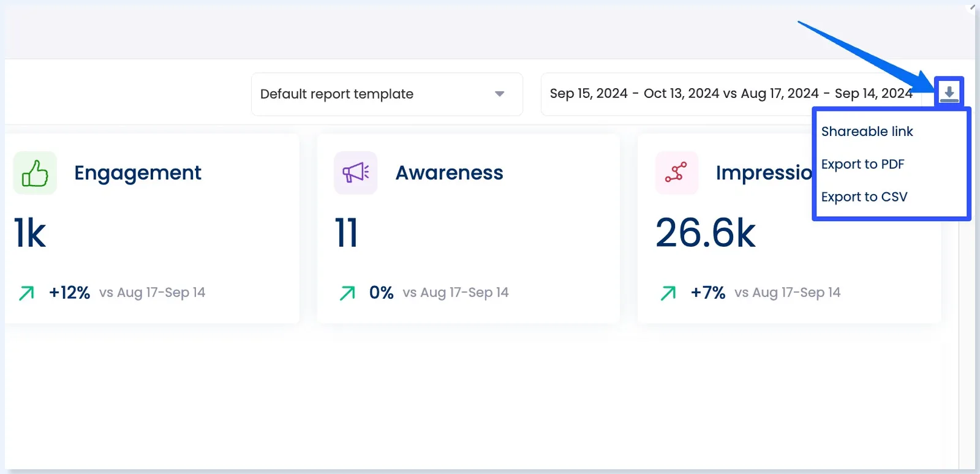Click the 26.6k impressions value
The width and height of the screenshot is (980, 474).
[x=706, y=233]
